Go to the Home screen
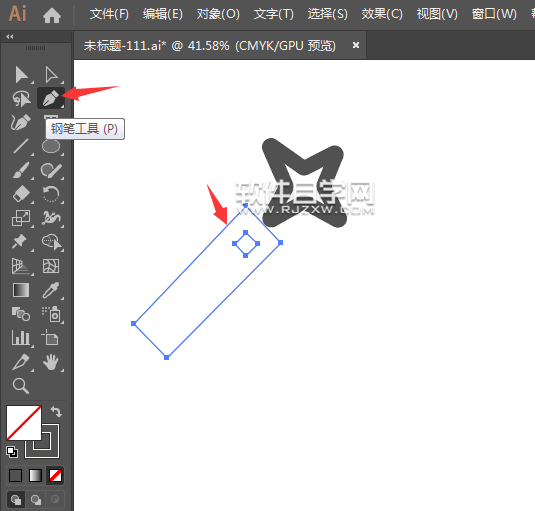This screenshot has height=511, width=535. click(52, 15)
